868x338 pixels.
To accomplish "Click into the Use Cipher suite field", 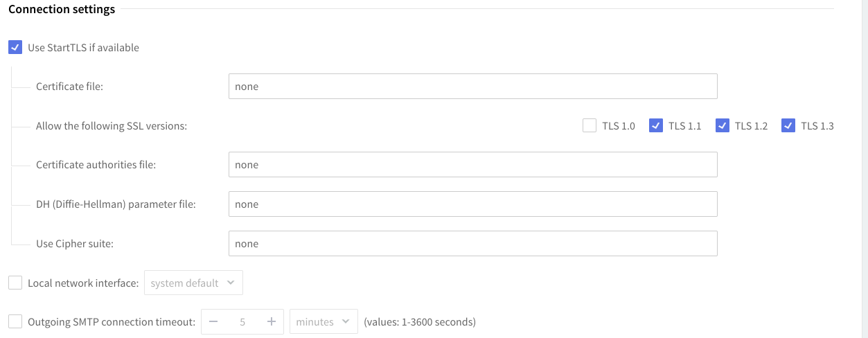I will (x=472, y=244).
